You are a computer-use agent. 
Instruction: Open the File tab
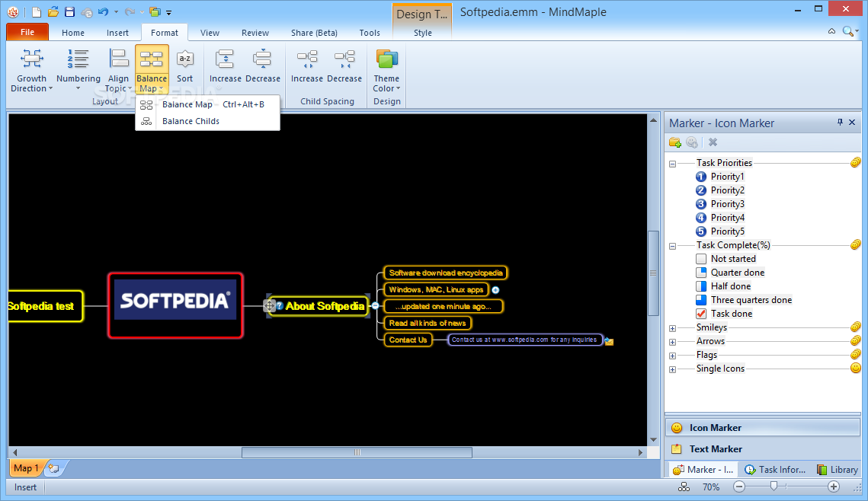pos(27,32)
